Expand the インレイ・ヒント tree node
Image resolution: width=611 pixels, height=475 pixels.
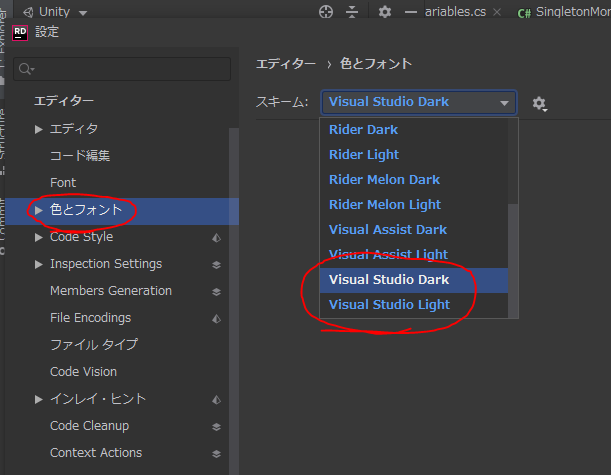click(39, 400)
